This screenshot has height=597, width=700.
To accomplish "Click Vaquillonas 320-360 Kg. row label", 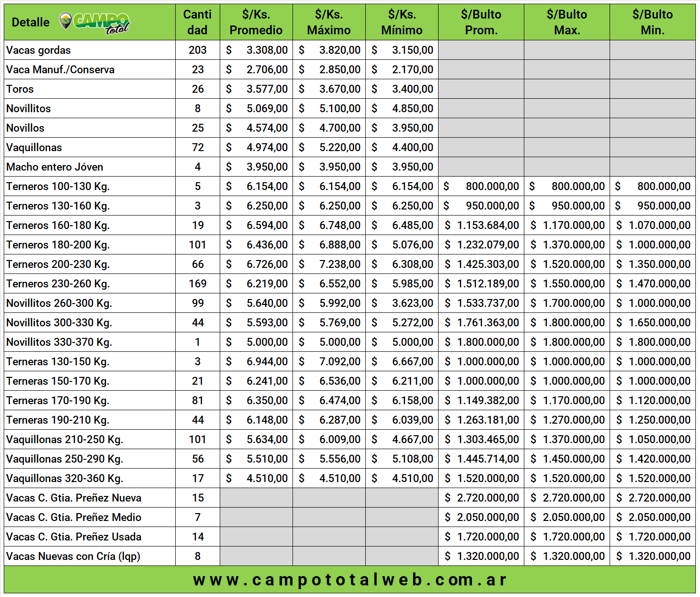I will click(65, 478).
